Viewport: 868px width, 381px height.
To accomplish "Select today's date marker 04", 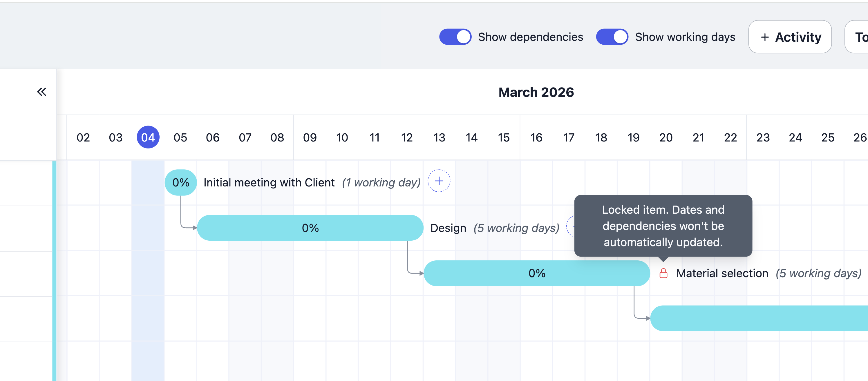I will (148, 137).
